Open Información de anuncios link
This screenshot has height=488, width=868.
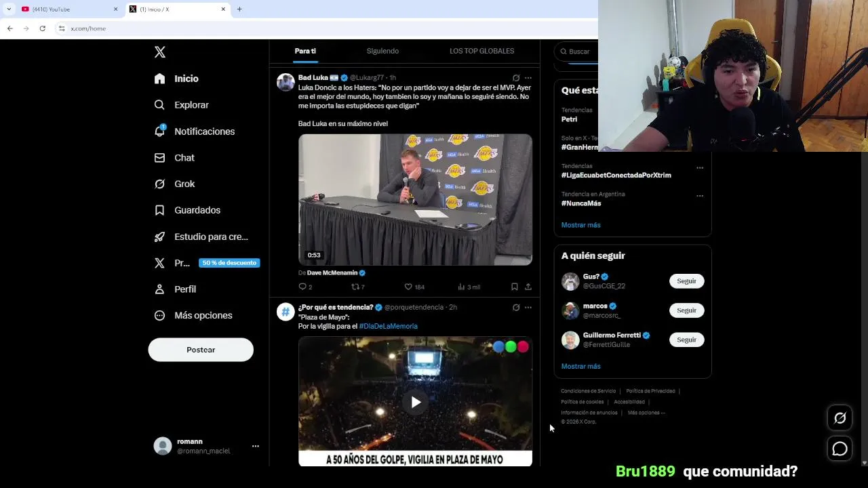pyautogui.click(x=589, y=413)
